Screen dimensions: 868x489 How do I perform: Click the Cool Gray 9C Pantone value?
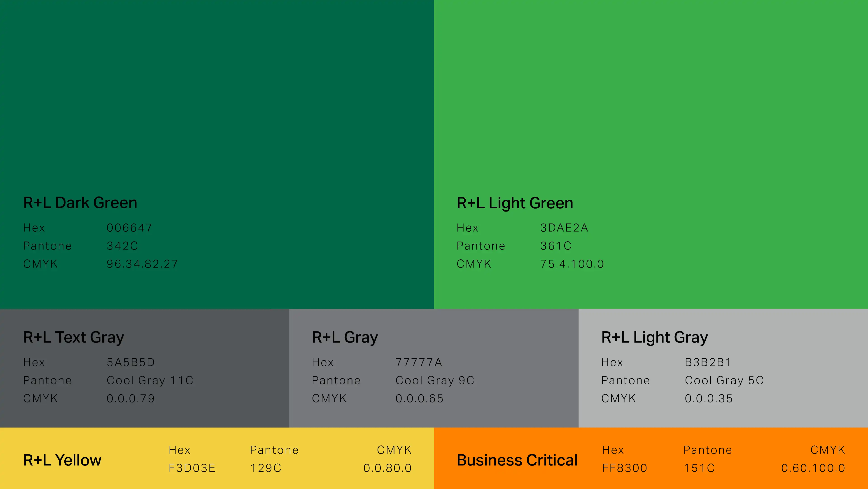[435, 380]
